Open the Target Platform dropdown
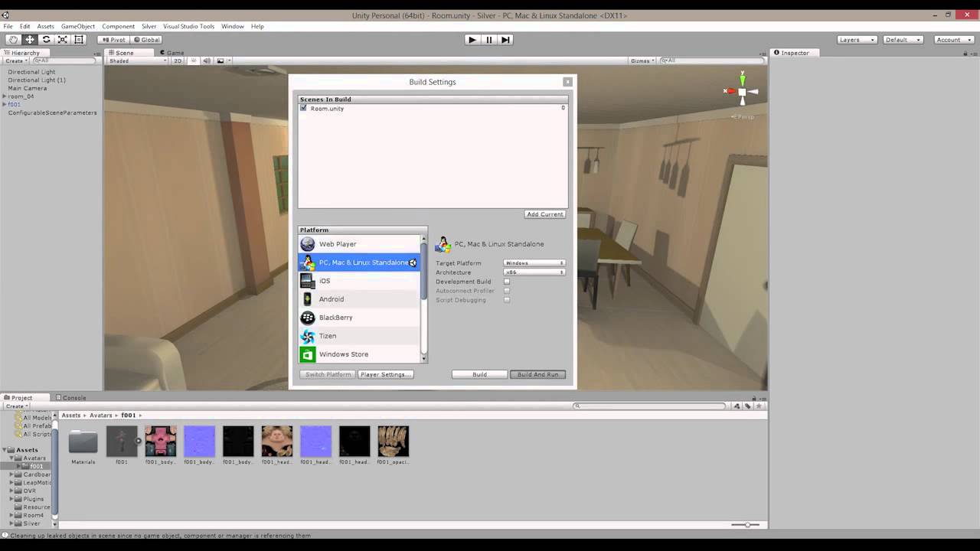The height and width of the screenshot is (551, 980). (534, 262)
